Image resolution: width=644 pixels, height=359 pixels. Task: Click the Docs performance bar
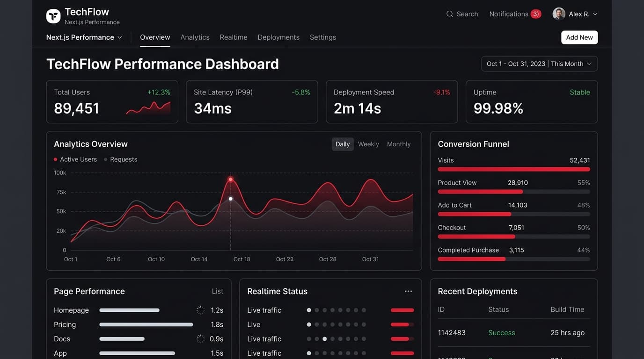[x=122, y=339]
